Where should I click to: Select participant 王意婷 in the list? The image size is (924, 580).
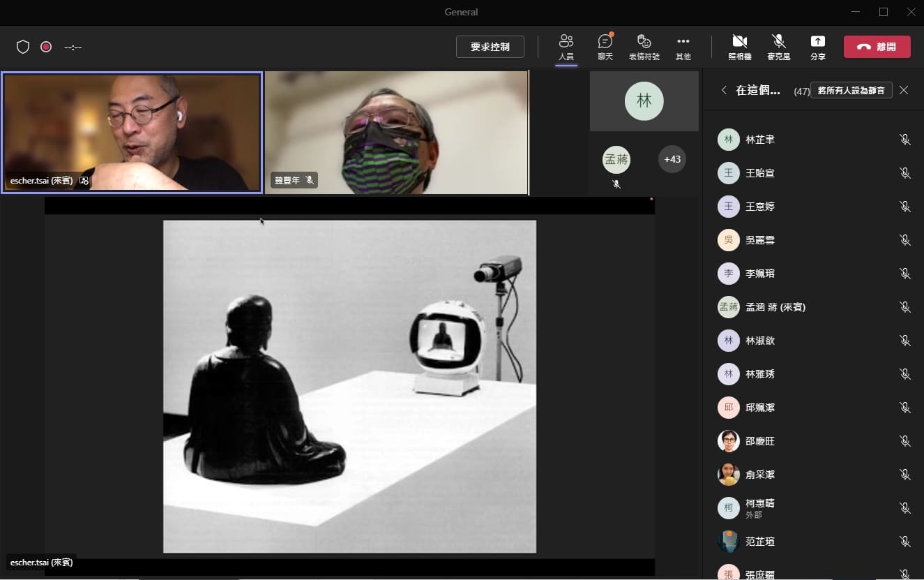759,207
